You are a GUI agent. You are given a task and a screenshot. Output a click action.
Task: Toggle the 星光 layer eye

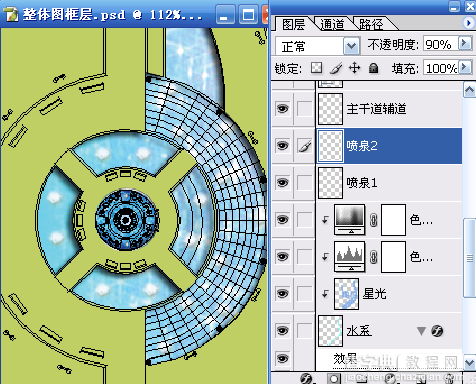282,294
